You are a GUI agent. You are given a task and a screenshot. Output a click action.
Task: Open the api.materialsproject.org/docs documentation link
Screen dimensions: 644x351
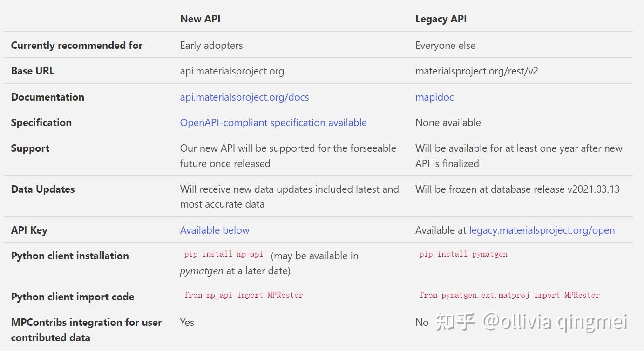(244, 97)
